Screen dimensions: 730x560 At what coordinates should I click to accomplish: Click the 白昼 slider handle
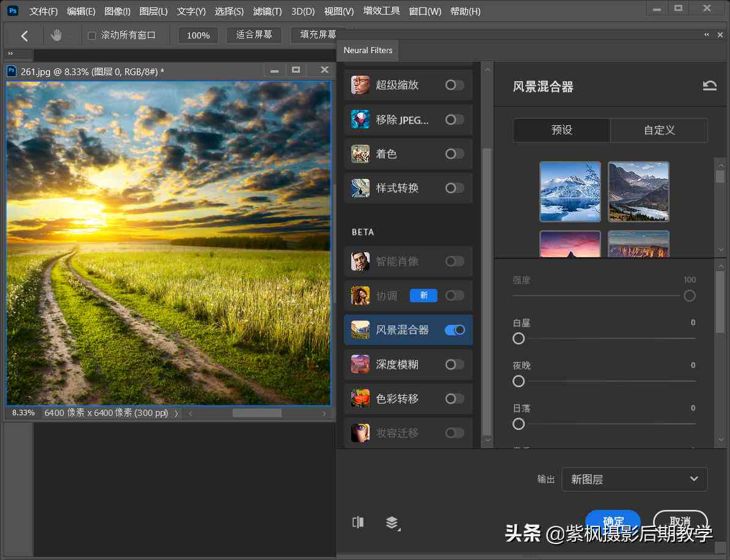(x=519, y=338)
